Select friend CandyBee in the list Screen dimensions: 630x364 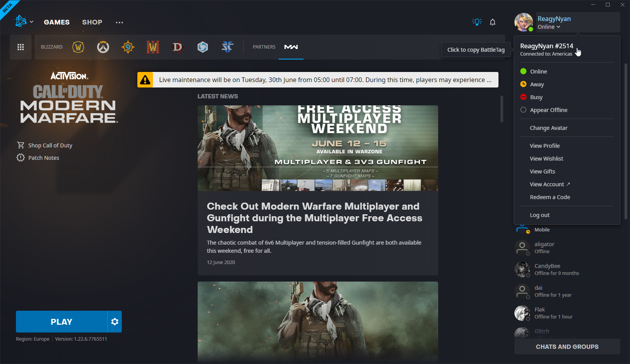point(567,269)
